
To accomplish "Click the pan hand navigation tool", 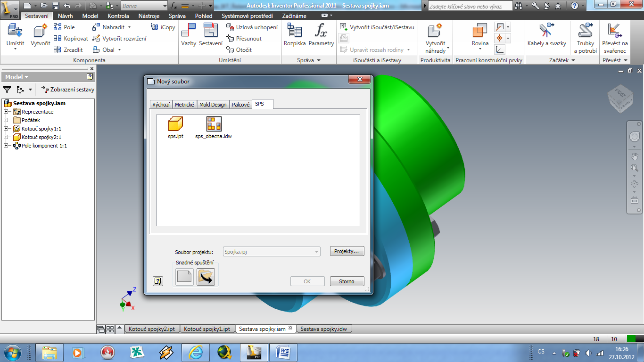I will [635, 156].
